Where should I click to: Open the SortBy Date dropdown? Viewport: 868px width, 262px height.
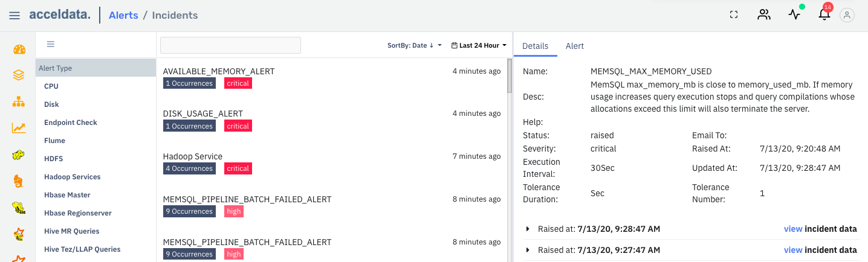click(415, 45)
